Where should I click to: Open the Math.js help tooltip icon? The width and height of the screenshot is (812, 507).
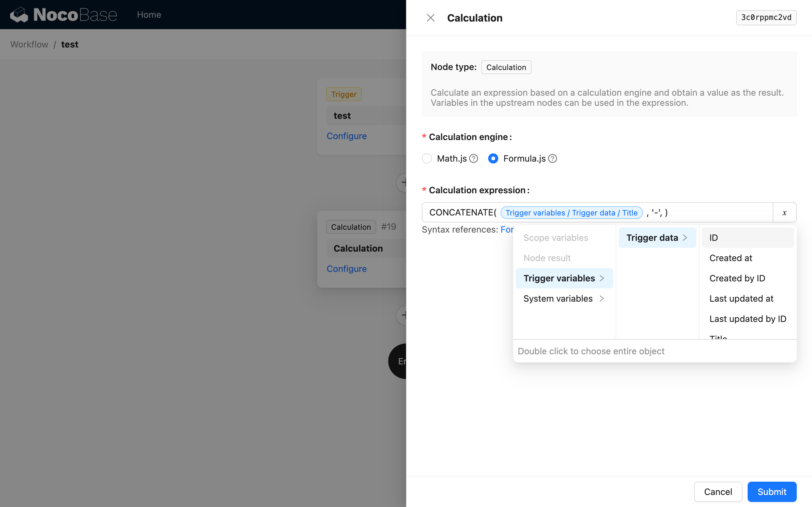[x=474, y=158]
